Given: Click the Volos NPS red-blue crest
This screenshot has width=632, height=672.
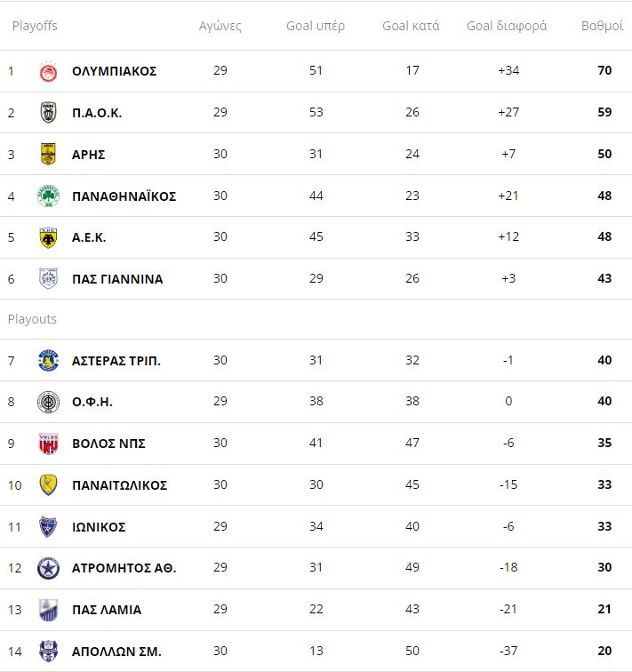Looking at the screenshot, I should pos(48,444).
